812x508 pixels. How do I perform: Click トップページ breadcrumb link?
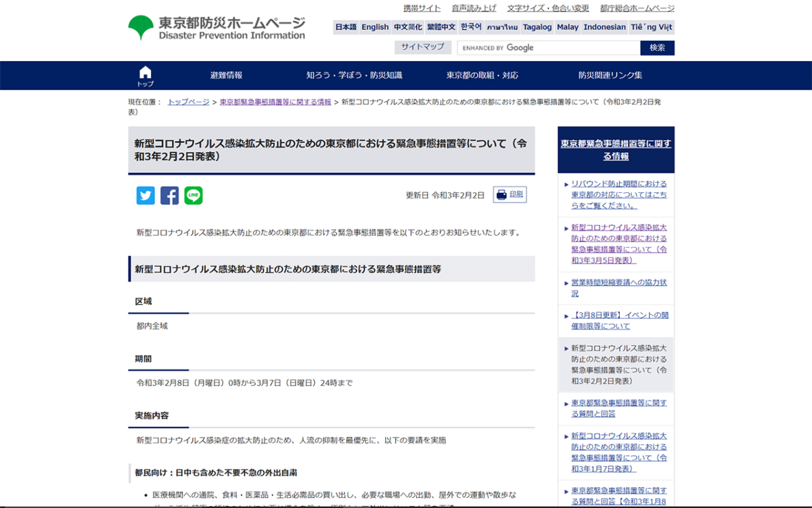pos(188,102)
